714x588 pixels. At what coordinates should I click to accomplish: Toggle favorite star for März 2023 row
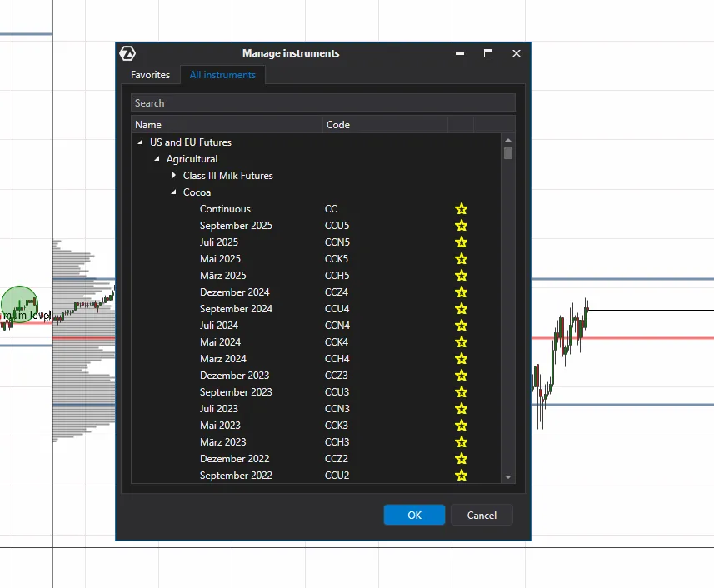point(461,442)
